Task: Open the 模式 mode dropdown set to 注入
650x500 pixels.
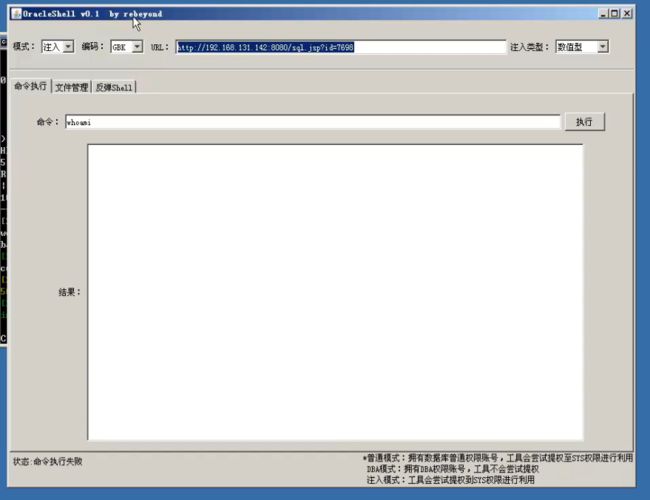Action: pyautogui.click(x=58, y=47)
